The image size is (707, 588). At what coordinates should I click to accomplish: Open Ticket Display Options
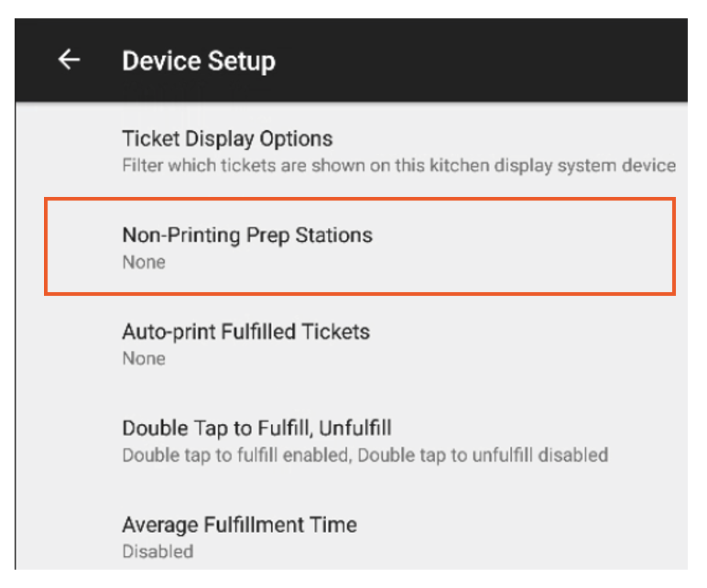(x=227, y=139)
